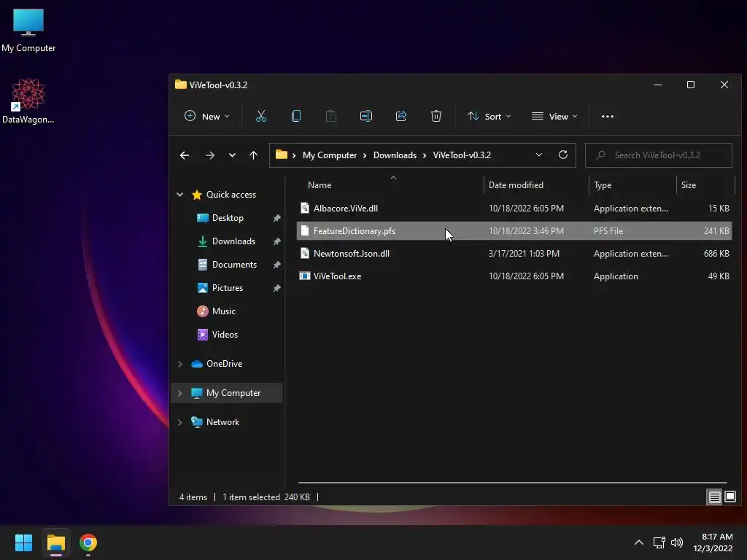Click the ViVeTool-v0.3.2 breadcrumb
Screen dimensions: 747x560
(x=462, y=155)
